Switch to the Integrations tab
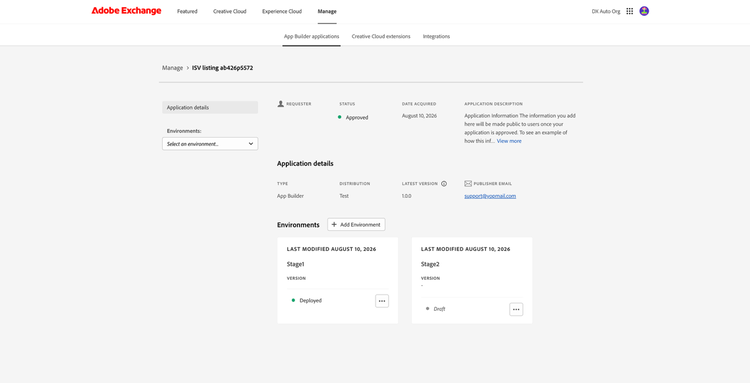The height and width of the screenshot is (383, 750). click(x=436, y=36)
